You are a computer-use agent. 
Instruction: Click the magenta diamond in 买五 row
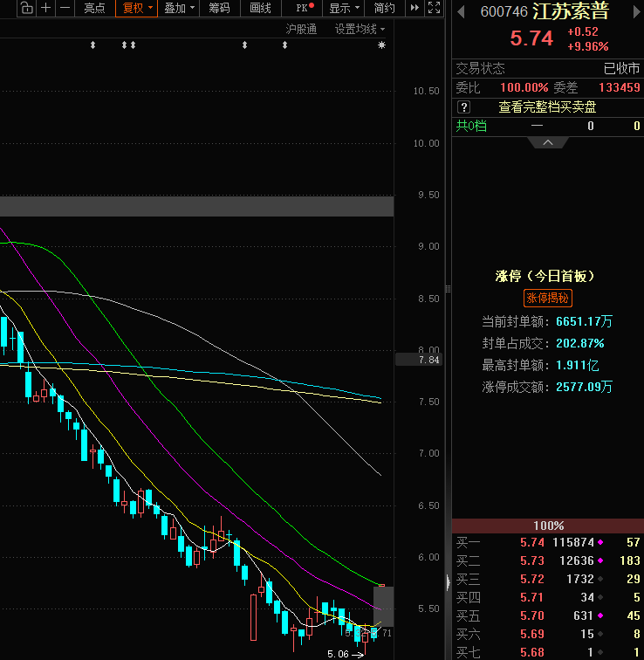click(600, 615)
